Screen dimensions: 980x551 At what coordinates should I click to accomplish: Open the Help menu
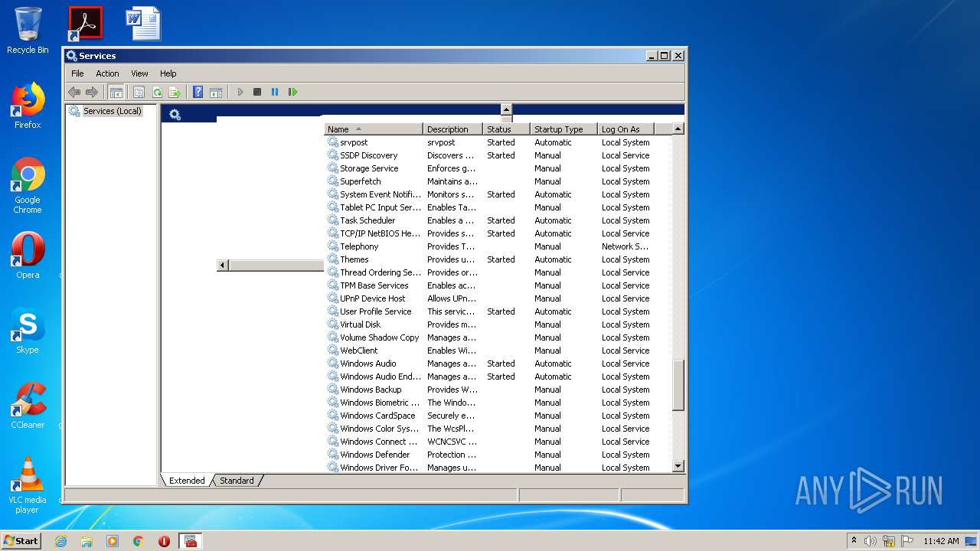[x=168, y=73]
